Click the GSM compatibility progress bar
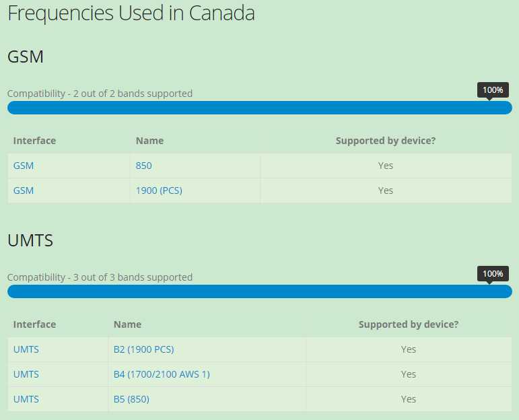 pyautogui.click(x=259, y=108)
